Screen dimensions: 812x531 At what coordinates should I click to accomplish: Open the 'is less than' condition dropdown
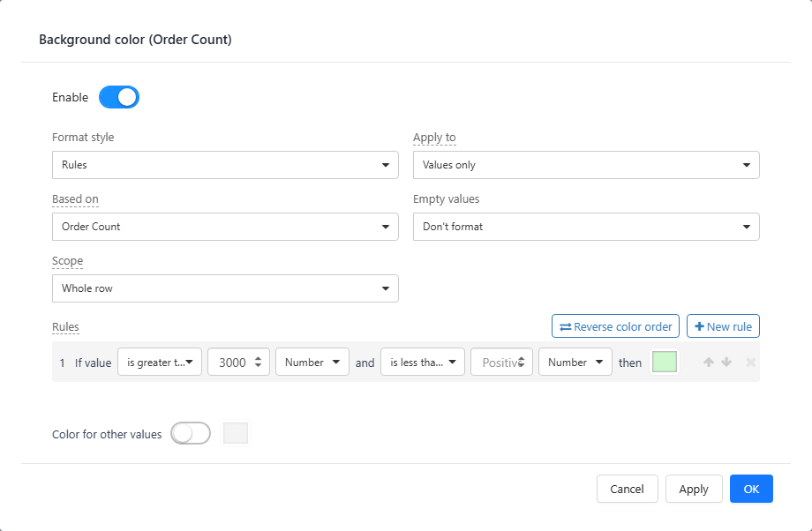(x=423, y=363)
